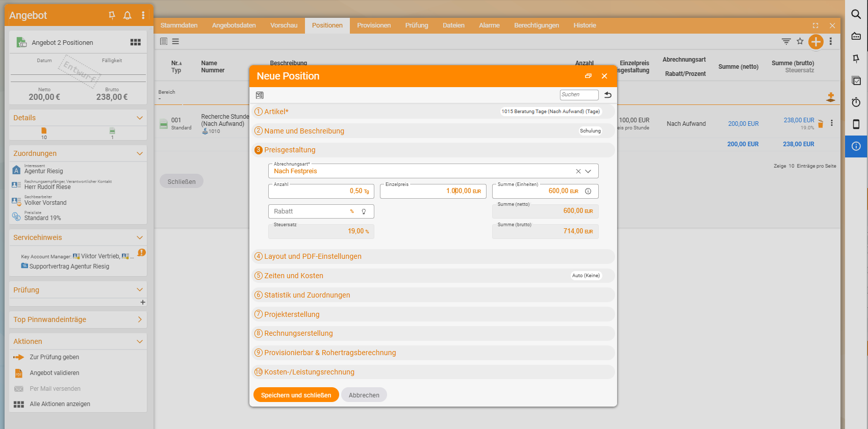Open the Historie tab
Viewport: 868px width, 429px height.
(x=585, y=25)
